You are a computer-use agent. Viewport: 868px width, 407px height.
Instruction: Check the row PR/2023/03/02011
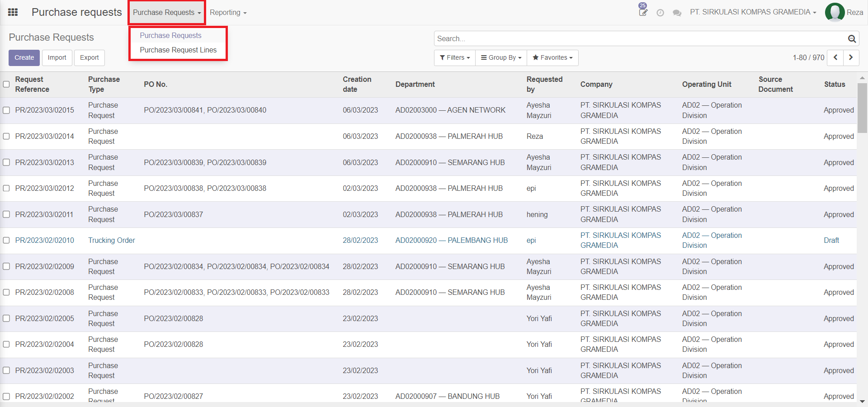point(6,214)
